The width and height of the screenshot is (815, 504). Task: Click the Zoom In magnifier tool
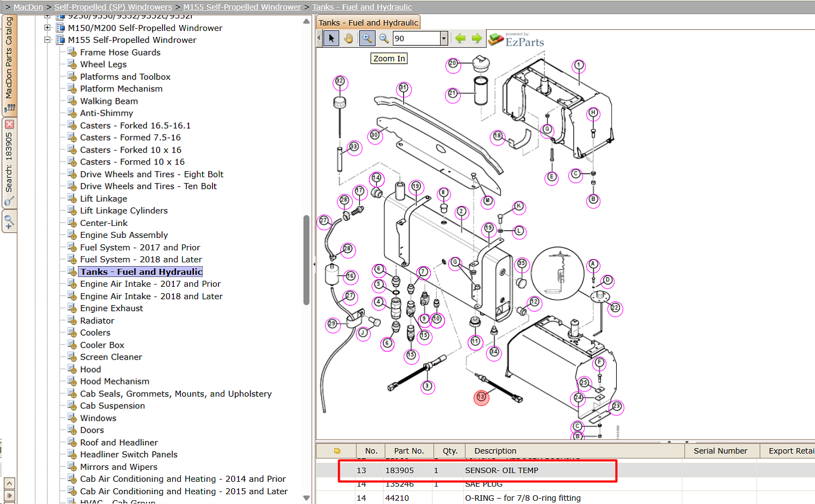click(x=367, y=39)
